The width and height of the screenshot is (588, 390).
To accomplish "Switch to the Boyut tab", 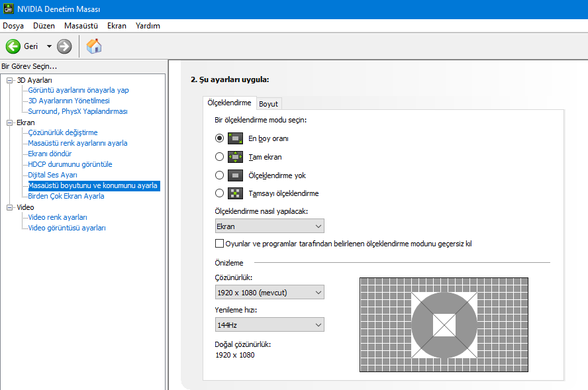I will pos(268,104).
